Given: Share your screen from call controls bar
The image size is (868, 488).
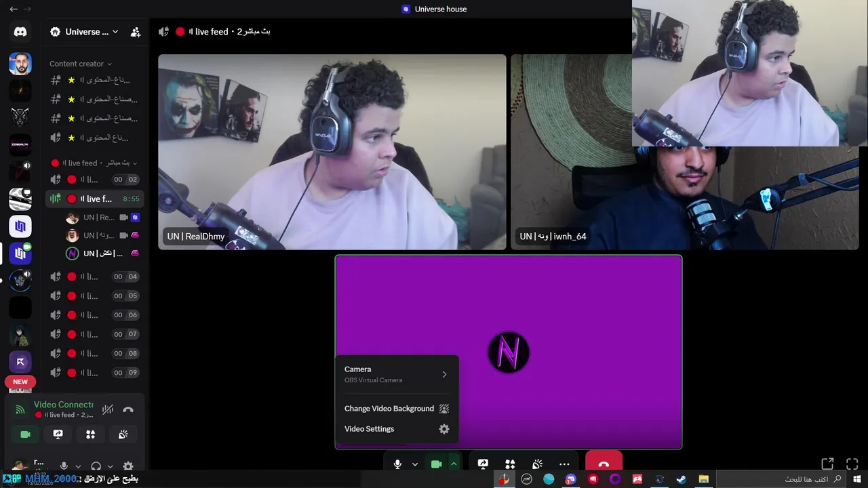Looking at the screenshot, I should pyautogui.click(x=483, y=464).
